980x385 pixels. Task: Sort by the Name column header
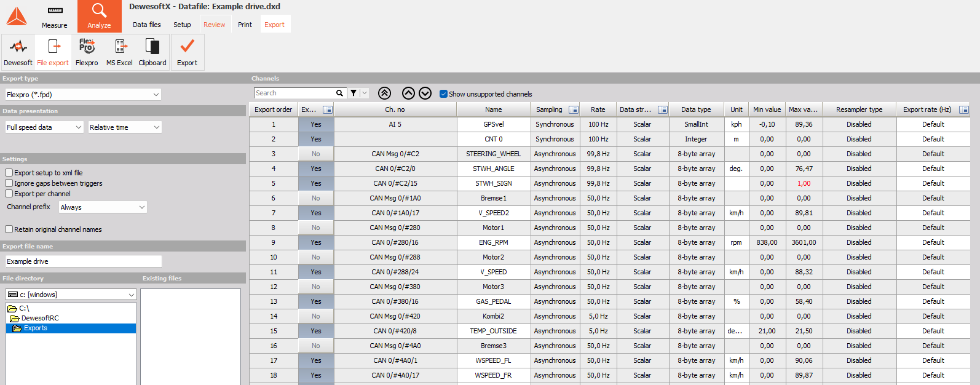click(494, 109)
